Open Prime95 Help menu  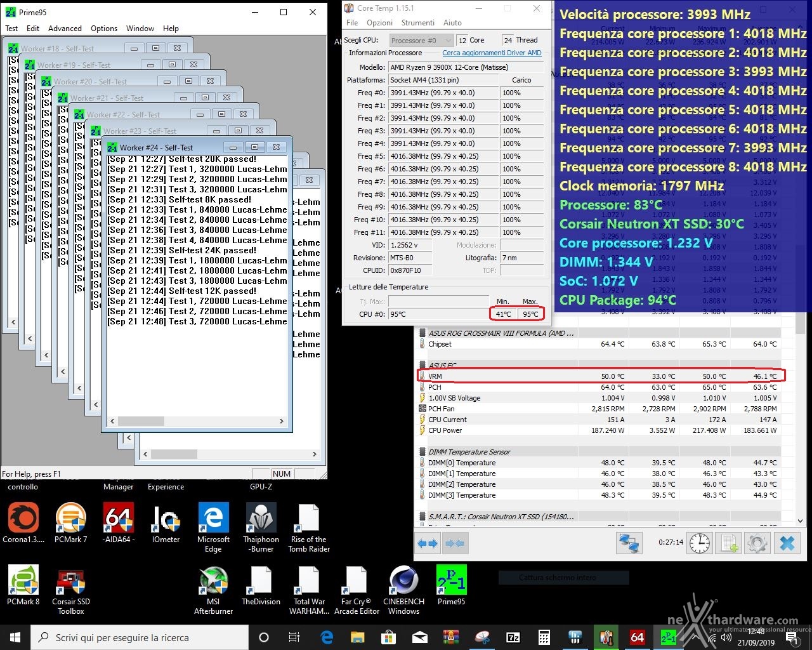pos(171,29)
